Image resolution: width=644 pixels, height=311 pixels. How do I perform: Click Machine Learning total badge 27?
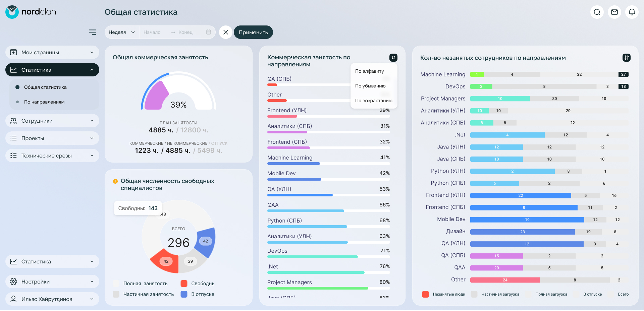(x=624, y=74)
